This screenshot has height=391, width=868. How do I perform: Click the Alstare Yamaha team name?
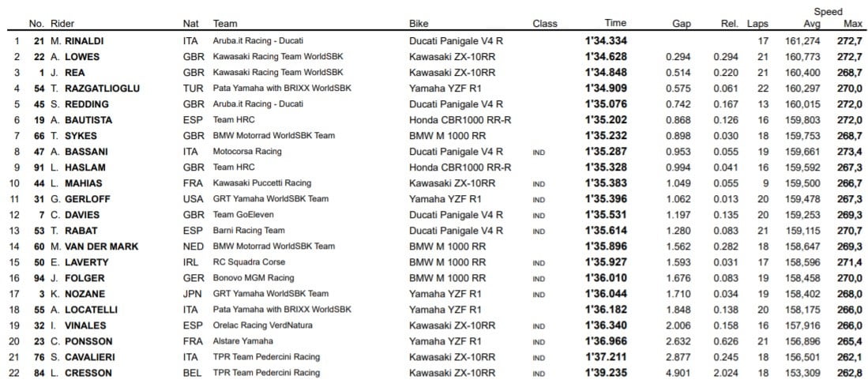point(243,340)
